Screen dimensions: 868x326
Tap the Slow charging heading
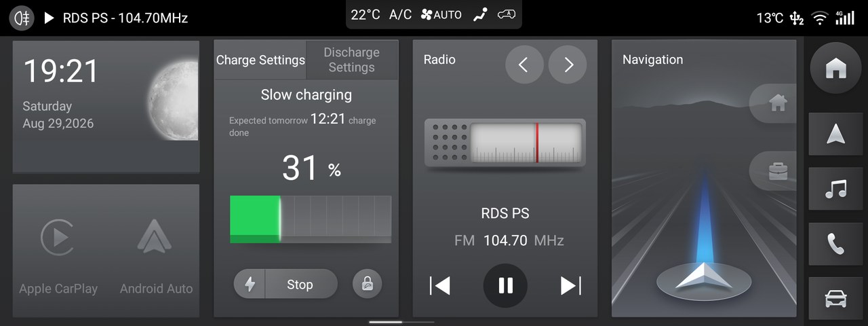tap(307, 94)
